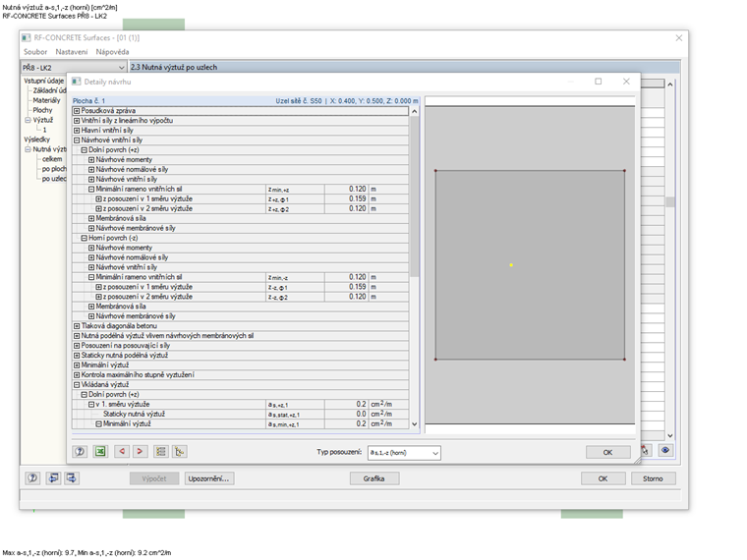This screenshot has height=560, width=747.
Task: Click the Detaily návrhu dialog title icon
Action: (x=77, y=82)
